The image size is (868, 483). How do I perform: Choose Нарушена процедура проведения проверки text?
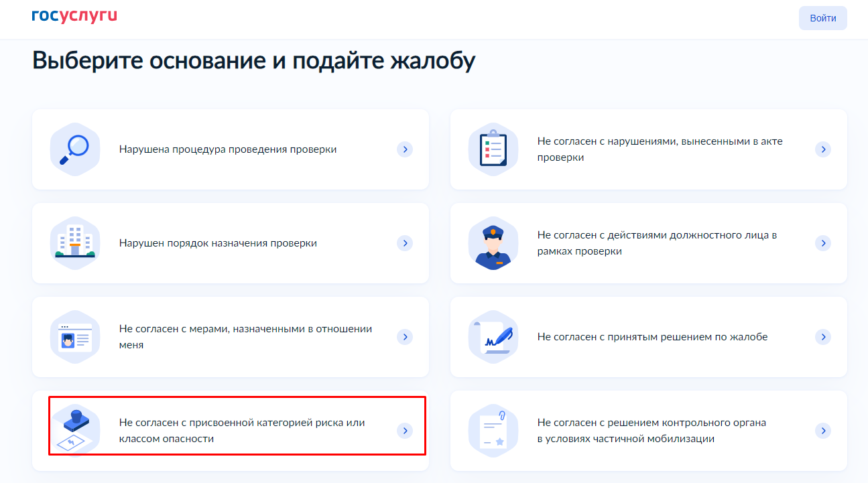pyautogui.click(x=228, y=149)
